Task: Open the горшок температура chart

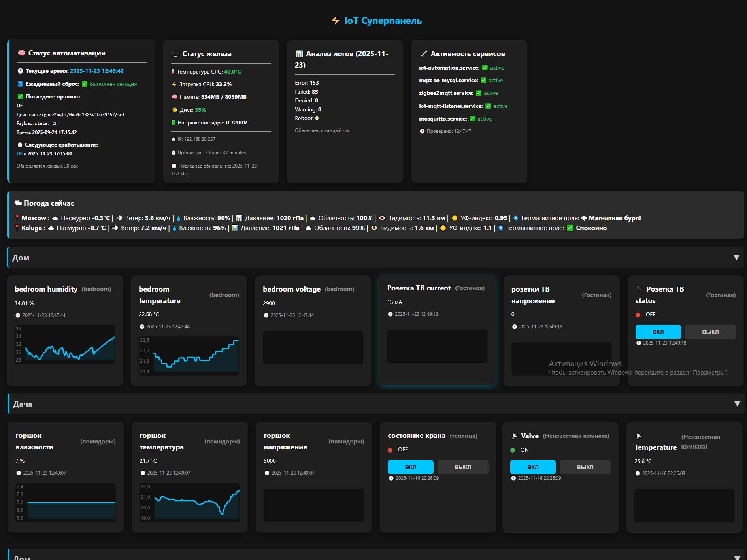Action: [x=190, y=502]
